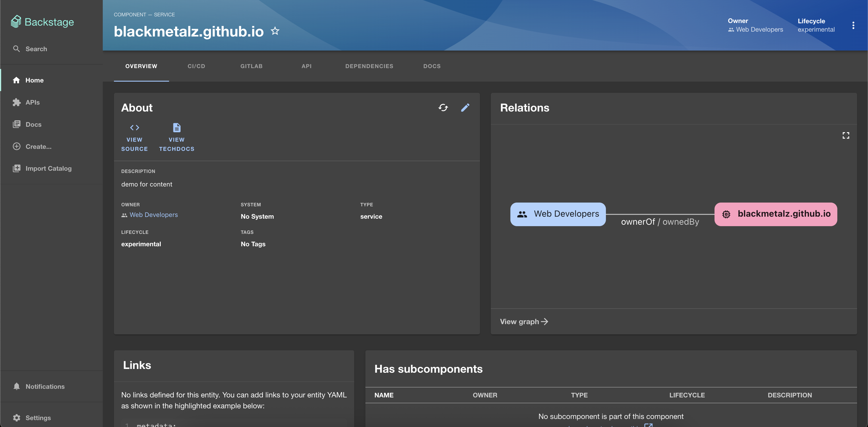Open the three-dot entity context menu
Viewport: 868px width, 427px height.
(853, 25)
